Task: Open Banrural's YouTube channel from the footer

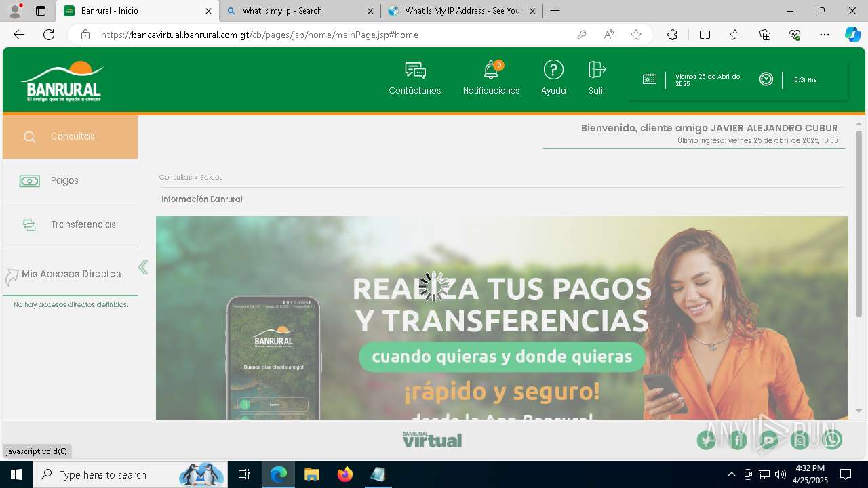Action: pyautogui.click(x=769, y=441)
